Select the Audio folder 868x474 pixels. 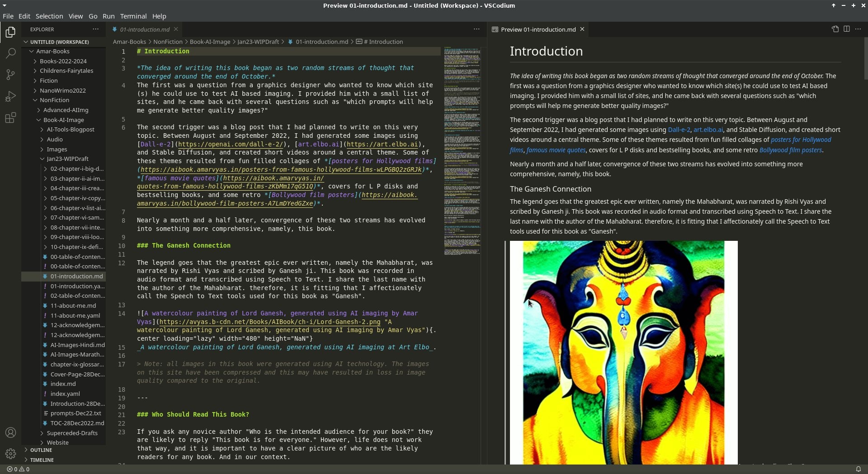(x=55, y=140)
